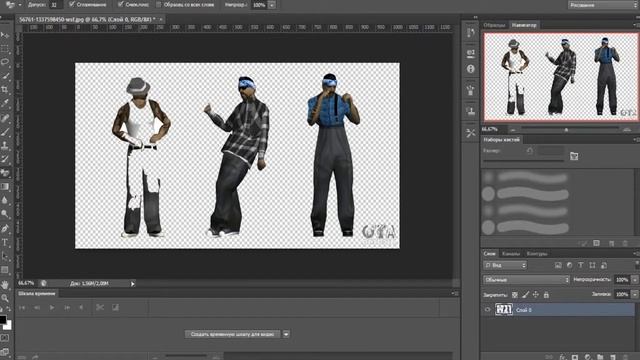Open status bar document info arrow
This screenshot has width=640, height=360.
(133, 284)
